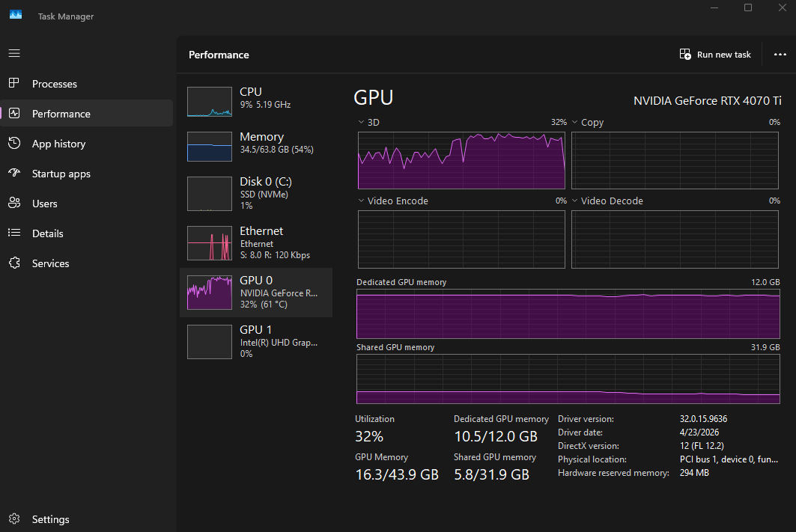Screen dimensions: 796x532
Task: Open the hamburger navigation menu
Action: click(14, 53)
